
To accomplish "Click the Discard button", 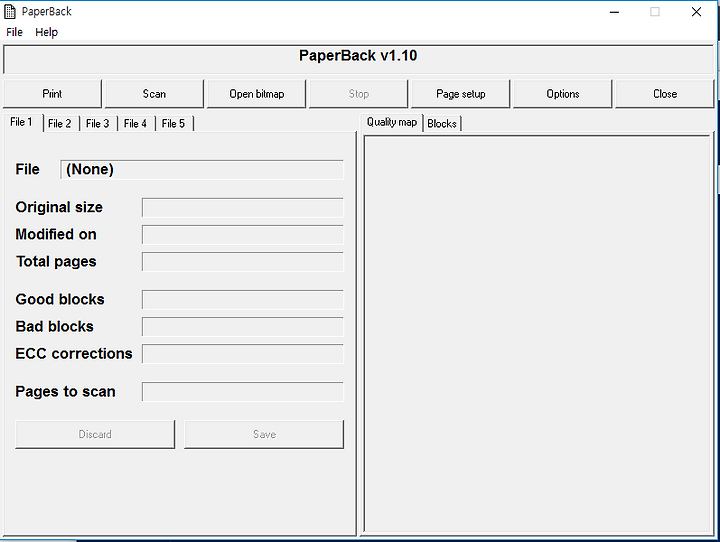I will click(x=95, y=434).
